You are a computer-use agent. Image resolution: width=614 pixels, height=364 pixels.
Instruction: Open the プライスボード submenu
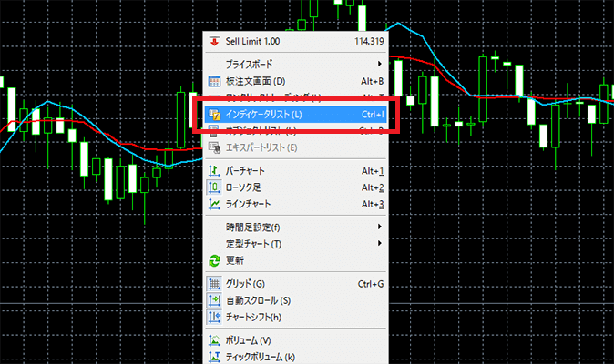tap(296, 64)
